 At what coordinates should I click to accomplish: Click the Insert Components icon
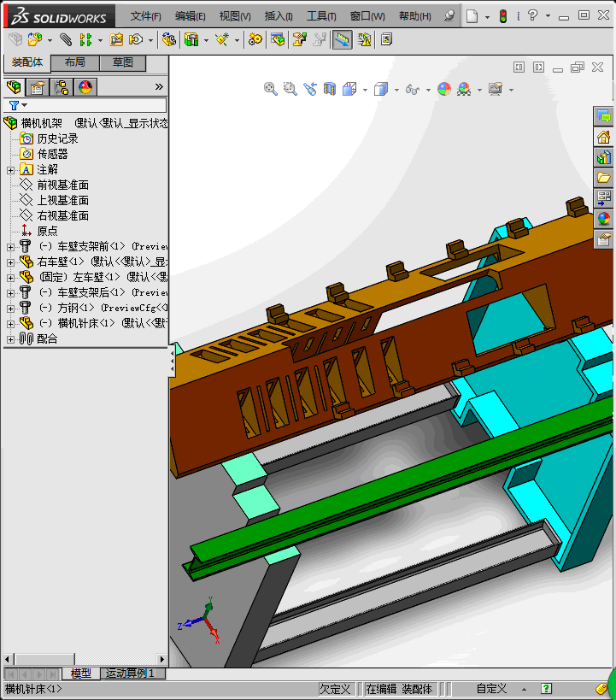[35, 39]
